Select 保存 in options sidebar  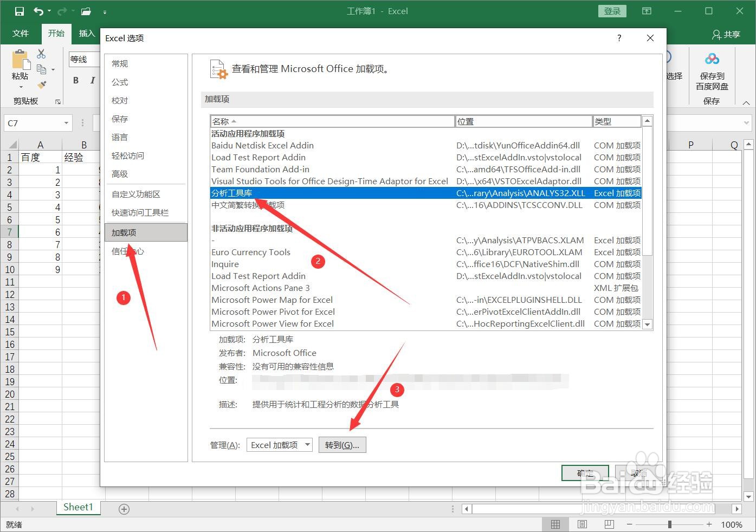tap(146, 119)
